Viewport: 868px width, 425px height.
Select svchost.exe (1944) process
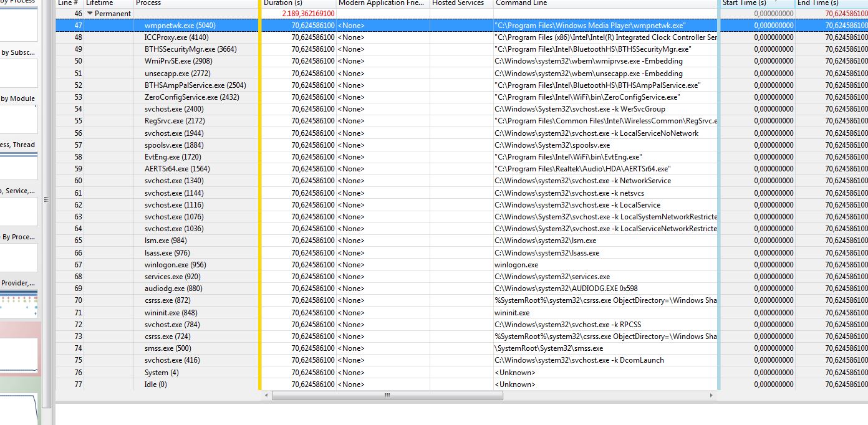tap(174, 133)
